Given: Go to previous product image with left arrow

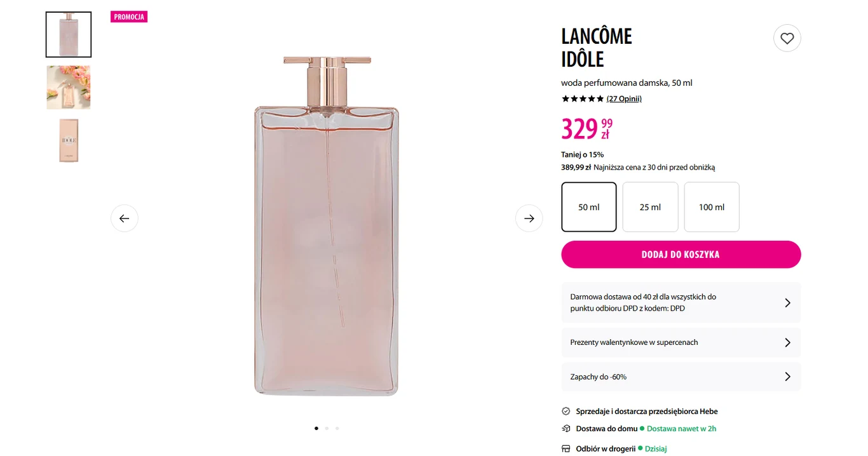Looking at the screenshot, I should (125, 218).
